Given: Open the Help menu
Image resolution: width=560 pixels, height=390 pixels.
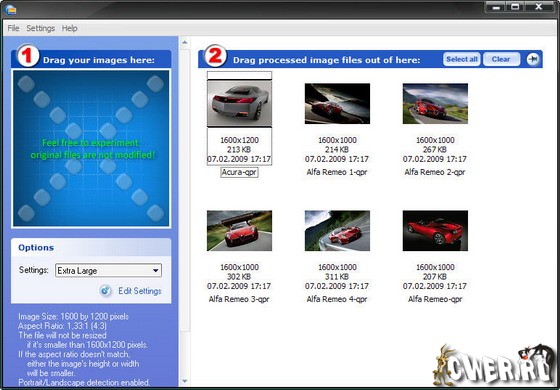Looking at the screenshot, I should click(x=69, y=28).
